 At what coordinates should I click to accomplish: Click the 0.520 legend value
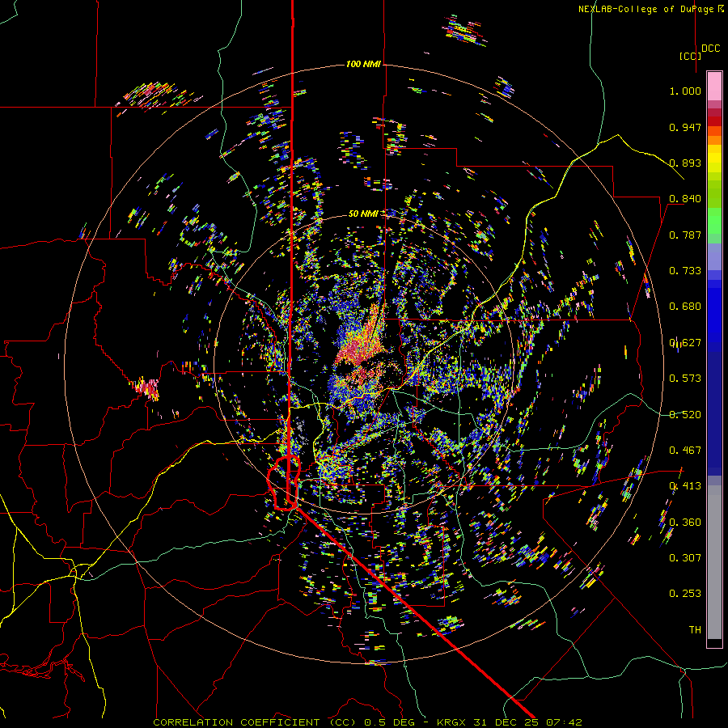685,415
